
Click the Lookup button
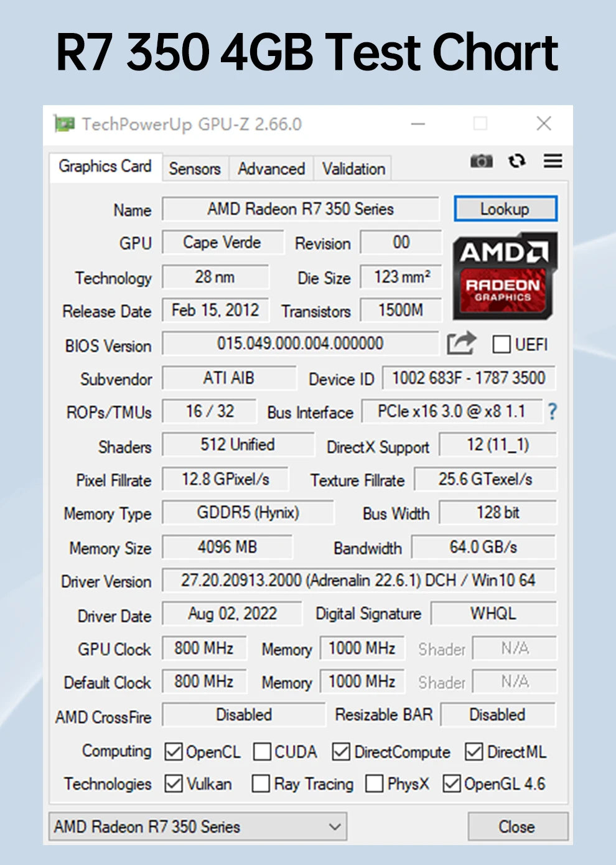[x=505, y=209]
